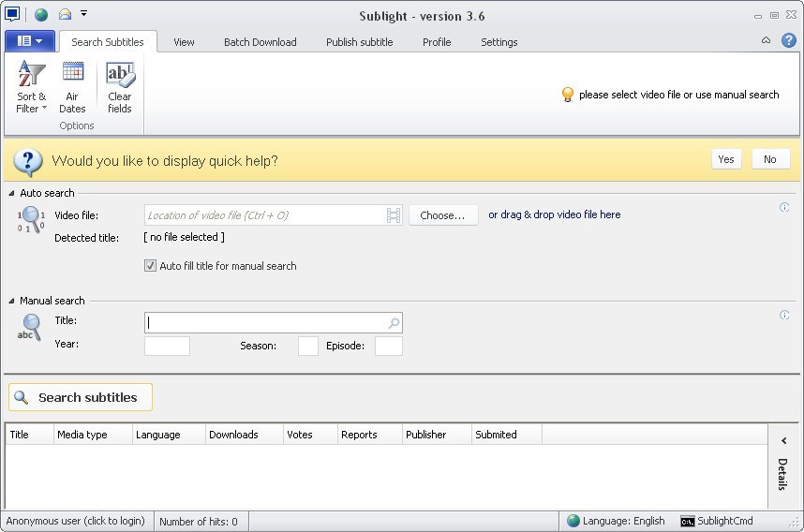Image resolution: width=804 pixels, height=532 pixels.
Task: Sort results by Downloads column
Action: pyautogui.click(x=244, y=435)
